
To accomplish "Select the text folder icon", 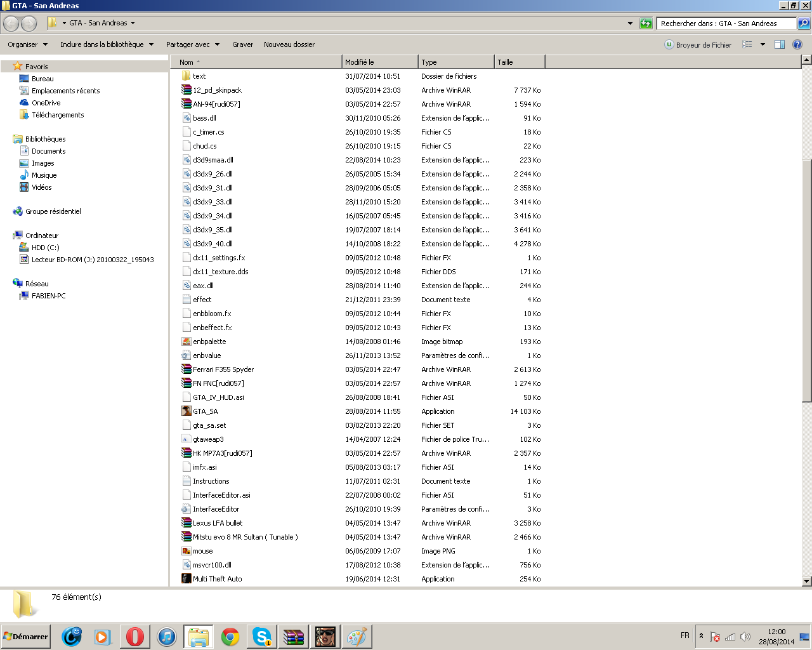I will pyautogui.click(x=187, y=76).
